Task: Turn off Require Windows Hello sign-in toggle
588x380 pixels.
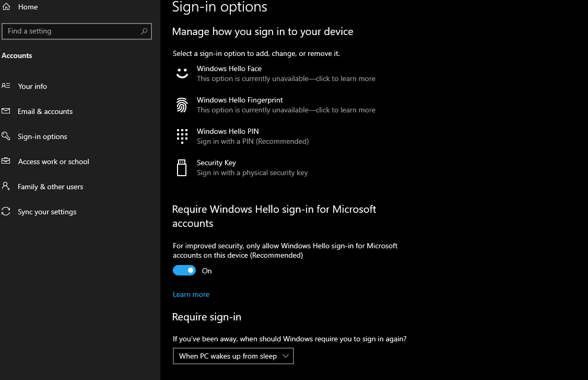Action: (184, 270)
